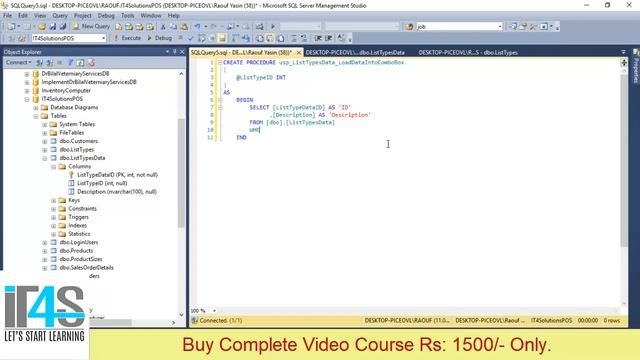Viewport: 640px width, 360px height.
Task: Open the Connect dropdown in Object Explorer
Action: pyautogui.click(x=18, y=62)
